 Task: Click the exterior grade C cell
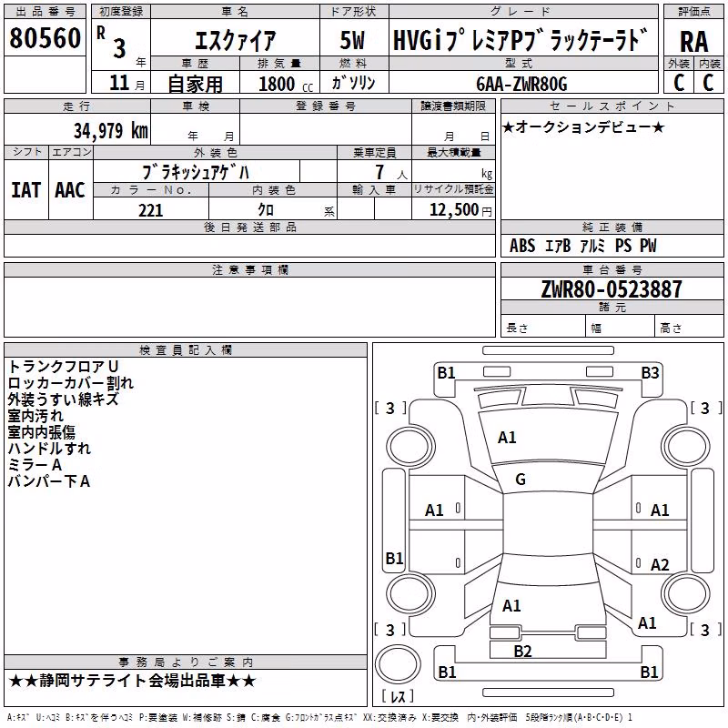click(x=679, y=82)
